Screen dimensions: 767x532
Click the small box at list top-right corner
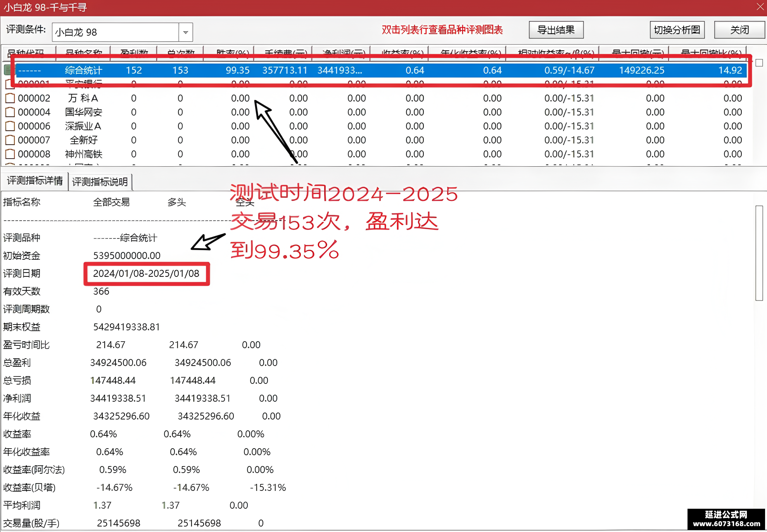[x=759, y=63]
